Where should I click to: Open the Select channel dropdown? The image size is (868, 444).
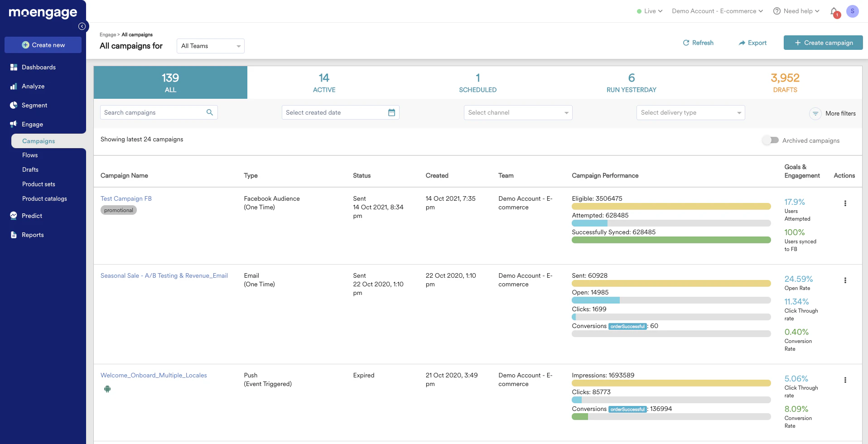point(518,112)
